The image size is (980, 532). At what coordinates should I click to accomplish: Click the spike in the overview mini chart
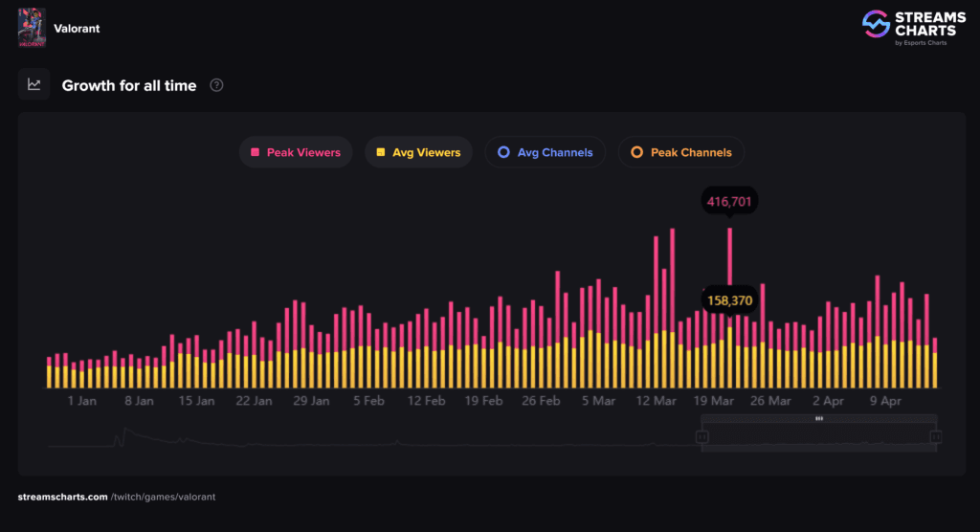click(x=120, y=433)
